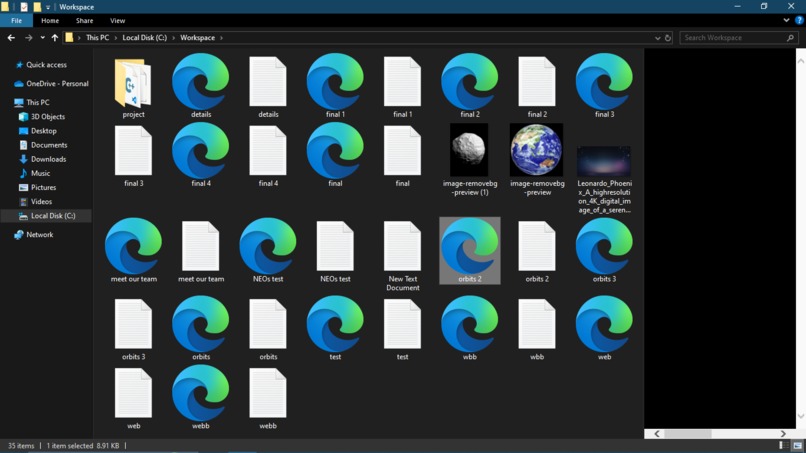The image size is (806, 453).
Task: Select the Edge final 1 file
Action: click(x=335, y=82)
